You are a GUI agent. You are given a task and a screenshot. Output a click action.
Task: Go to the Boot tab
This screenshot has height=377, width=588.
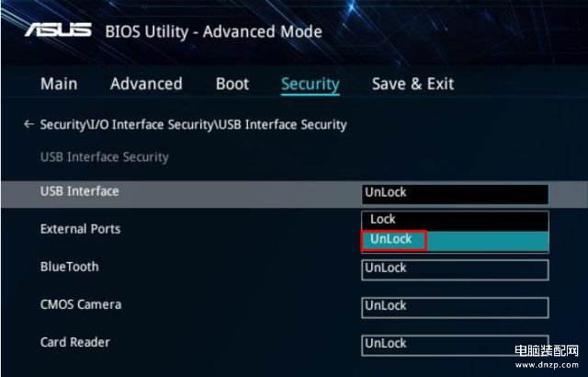pos(232,84)
